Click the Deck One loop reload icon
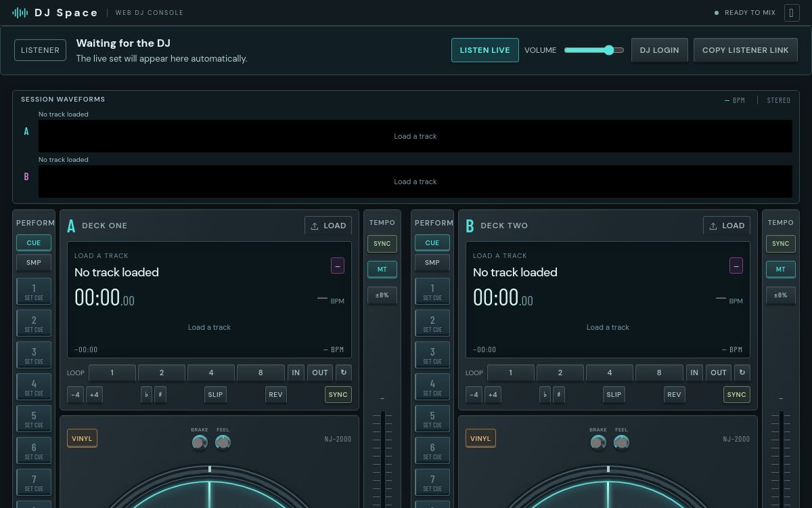Screen dimensions: 812x508 coord(344,373)
